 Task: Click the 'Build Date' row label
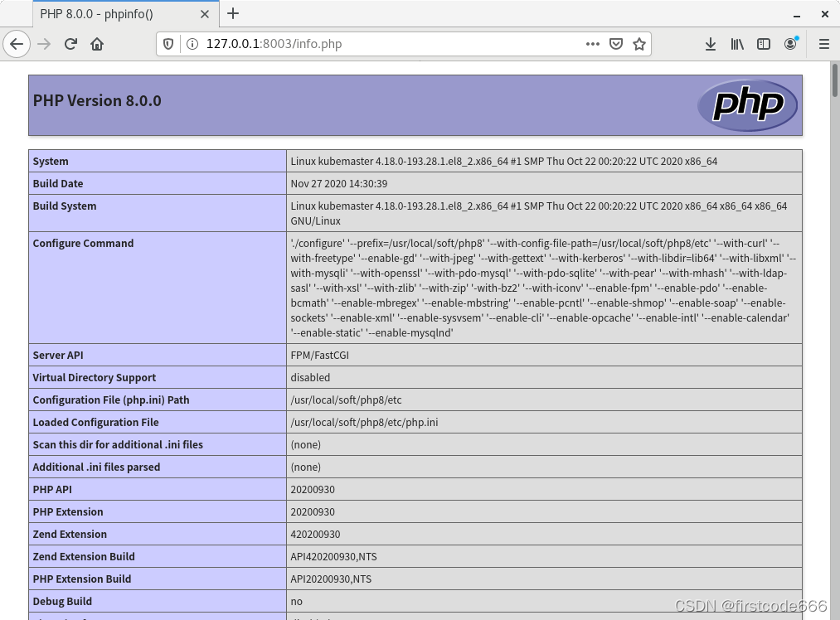(x=58, y=184)
